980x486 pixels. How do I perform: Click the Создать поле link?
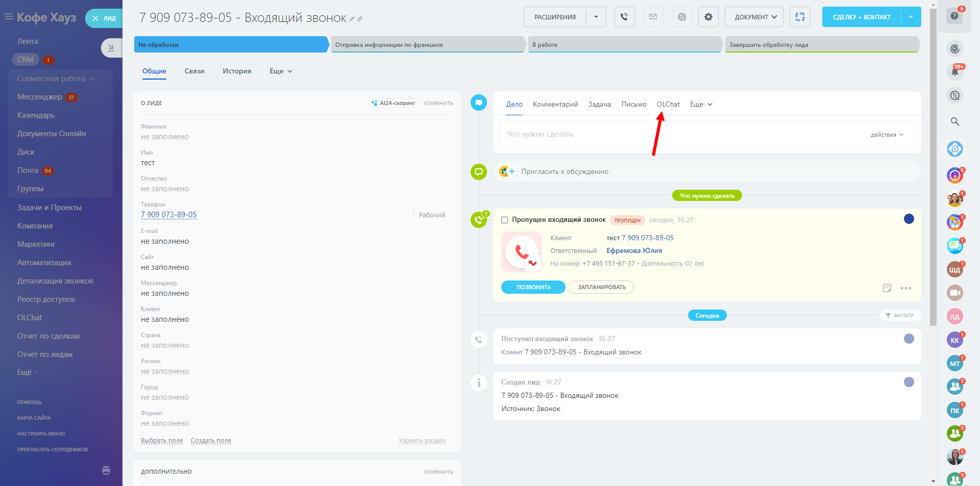211,441
